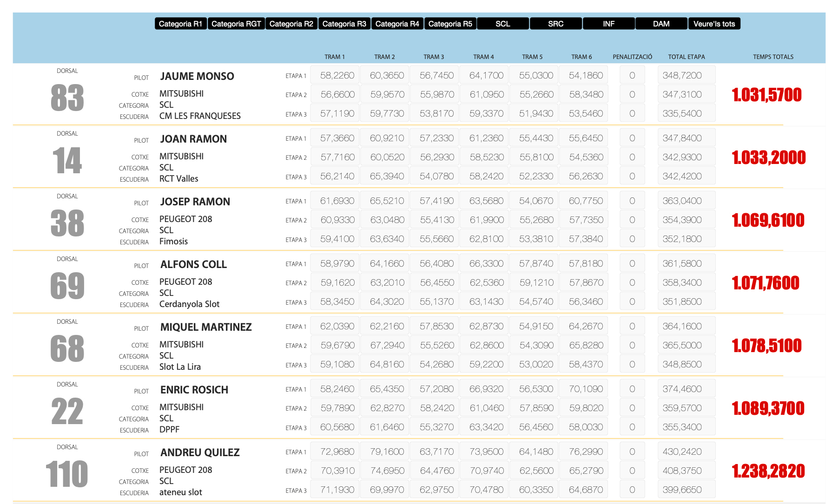Select the SCL category button
The height and width of the screenshot is (504, 838).
point(503,24)
